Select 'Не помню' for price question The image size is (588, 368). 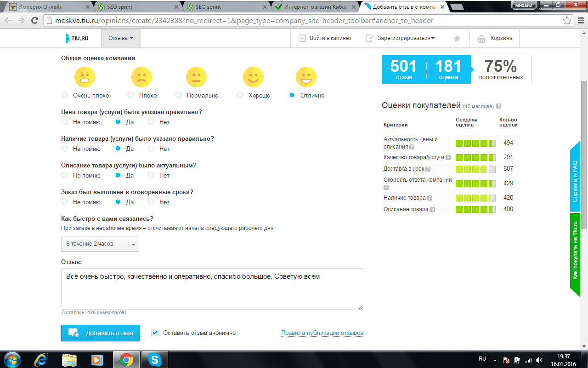(64, 122)
